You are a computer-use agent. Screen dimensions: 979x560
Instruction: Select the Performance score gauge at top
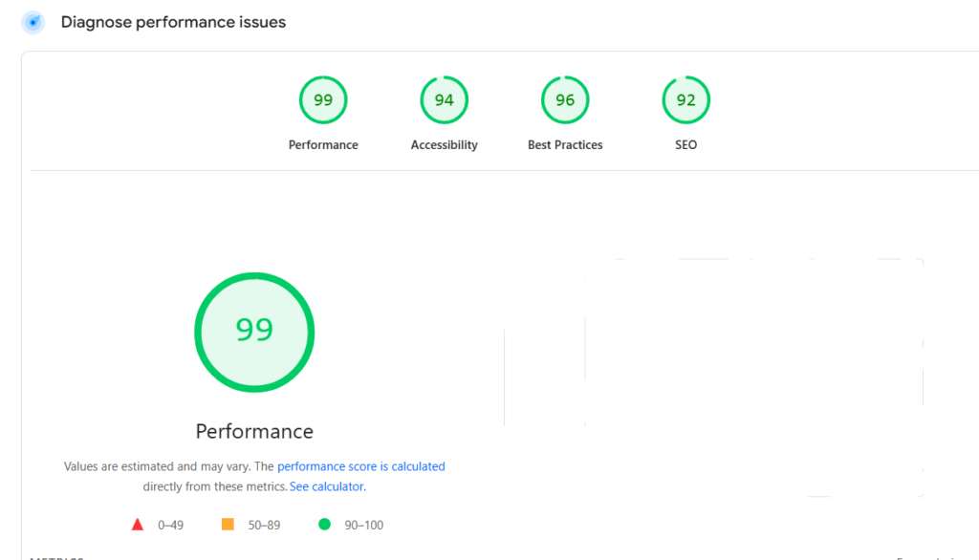323,99
